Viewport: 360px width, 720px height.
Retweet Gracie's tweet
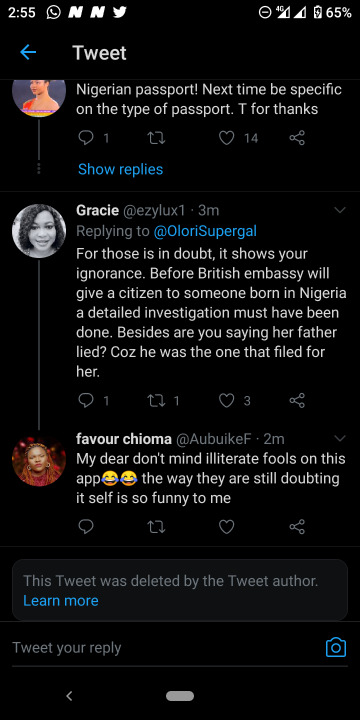click(156, 400)
